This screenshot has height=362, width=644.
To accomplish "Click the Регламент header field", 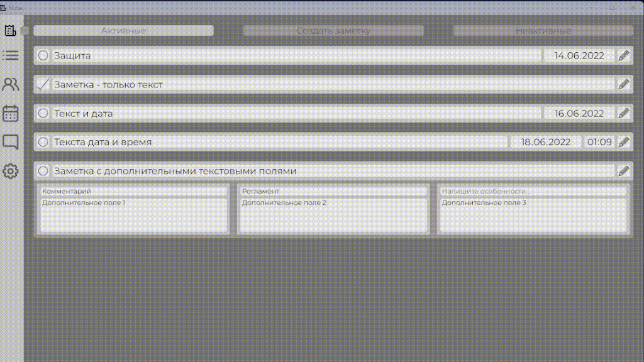I will click(333, 191).
